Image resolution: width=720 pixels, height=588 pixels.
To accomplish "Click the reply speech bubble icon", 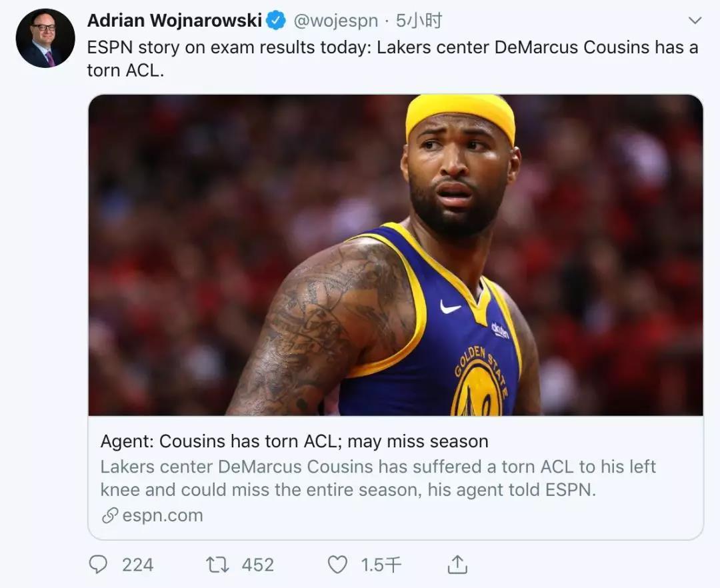I will pyautogui.click(x=98, y=565).
